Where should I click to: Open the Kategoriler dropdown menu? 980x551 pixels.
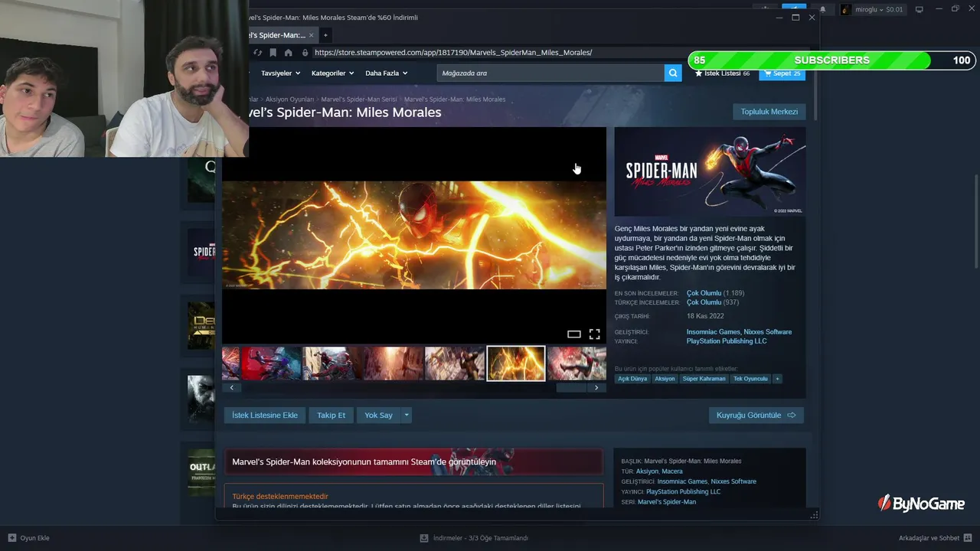point(332,73)
